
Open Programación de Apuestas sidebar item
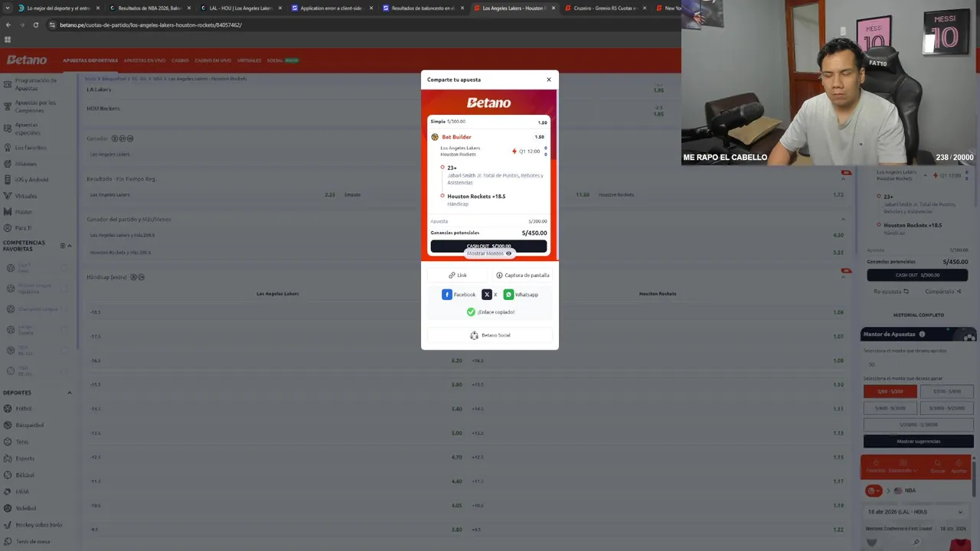31,84
